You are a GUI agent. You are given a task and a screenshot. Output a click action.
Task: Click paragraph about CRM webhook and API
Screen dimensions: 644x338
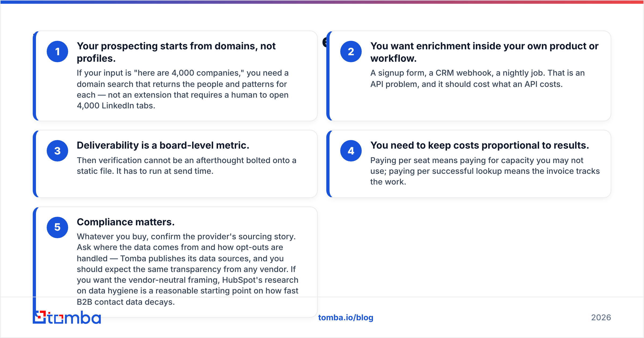[477, 78]
